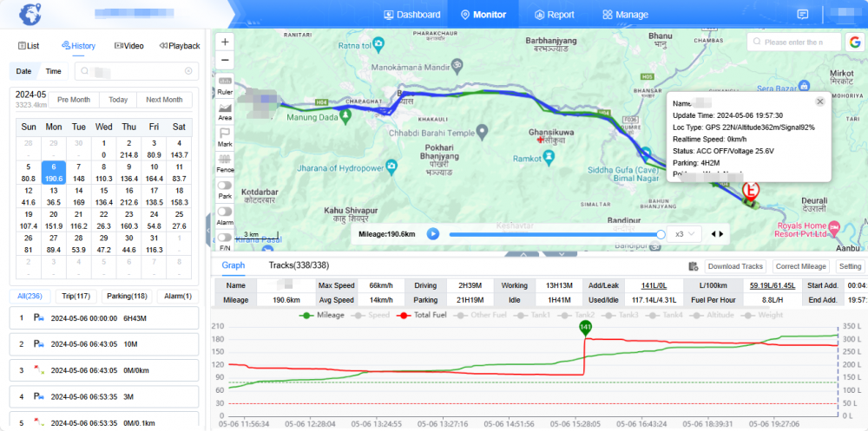
Task: Zoom in on the map with plus
Action: coord(226,42)
